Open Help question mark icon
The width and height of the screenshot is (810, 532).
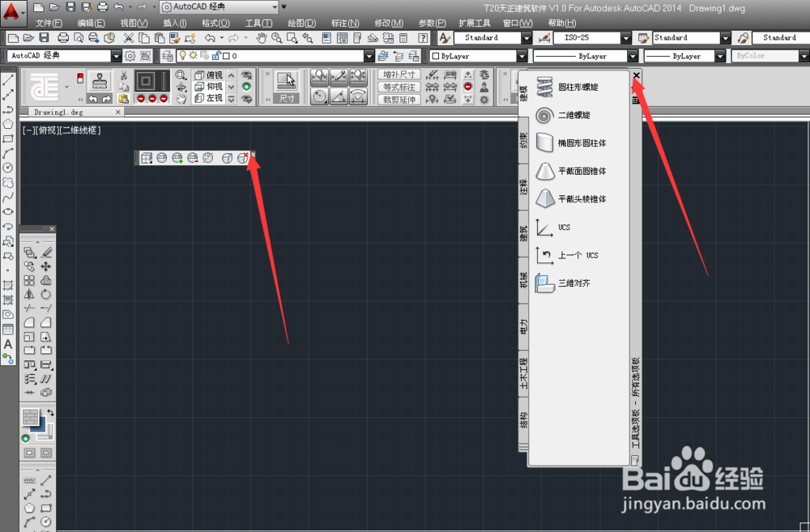pyautogui.click(x=423, y=38)
